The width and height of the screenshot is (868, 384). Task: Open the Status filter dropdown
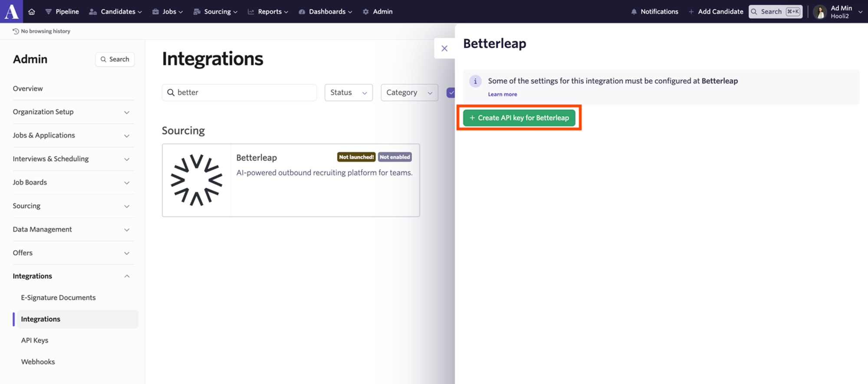pyautogui.click(x=349, y=92)
